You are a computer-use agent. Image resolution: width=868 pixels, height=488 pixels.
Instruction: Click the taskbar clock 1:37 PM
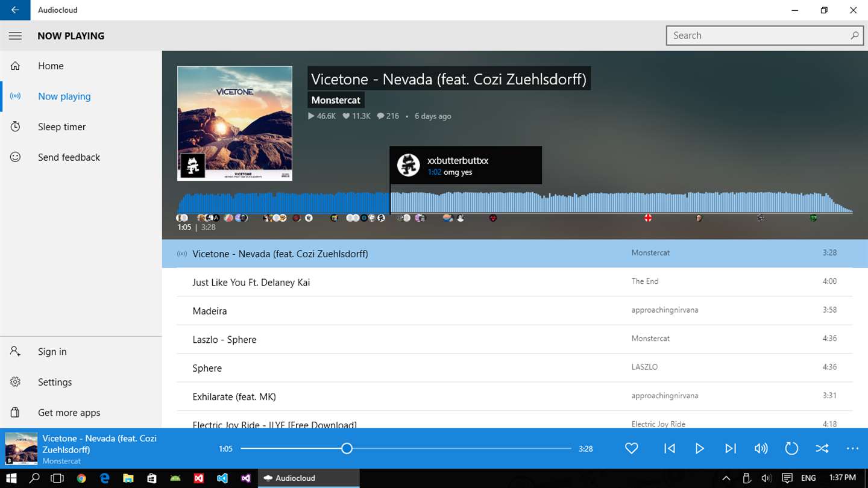coord(842,478)
